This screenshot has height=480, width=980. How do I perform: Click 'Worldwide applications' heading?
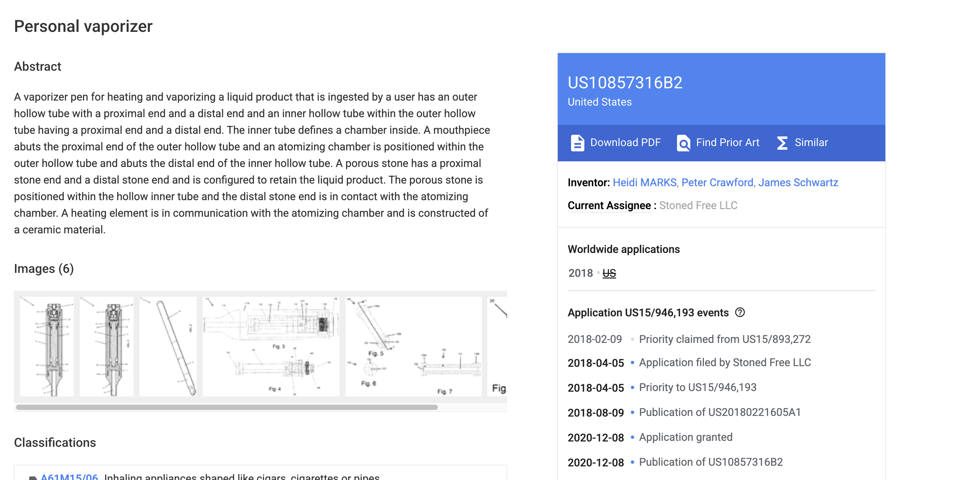(624, 249)
